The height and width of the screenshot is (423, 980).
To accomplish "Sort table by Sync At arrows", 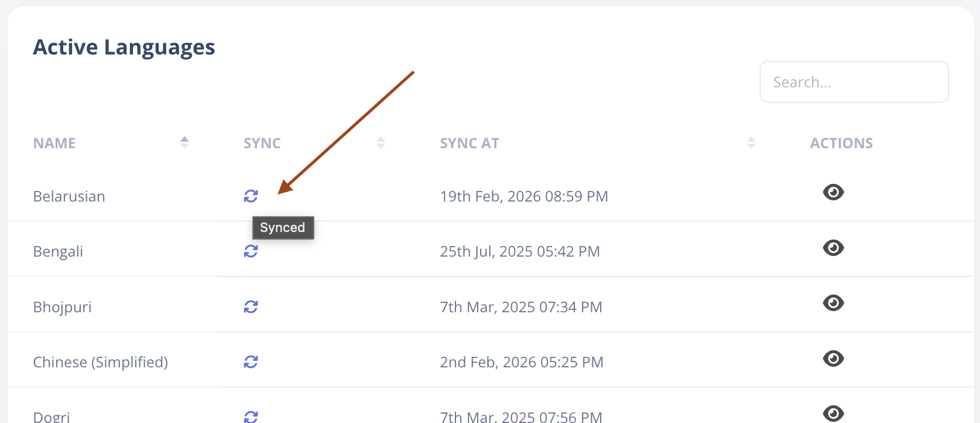I will tap(751, 143).
